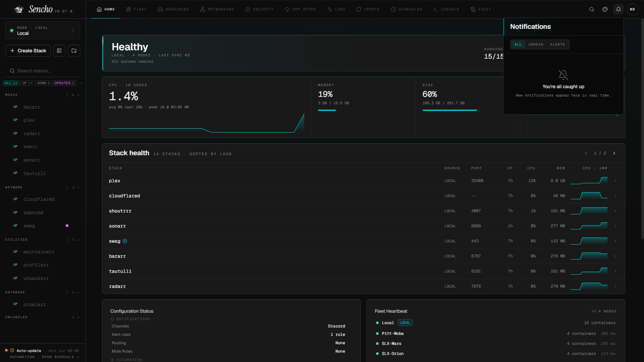Click the folder import icon beside Create Stack
This screenshot has width=644, height=362.
[x=74, y=51]
